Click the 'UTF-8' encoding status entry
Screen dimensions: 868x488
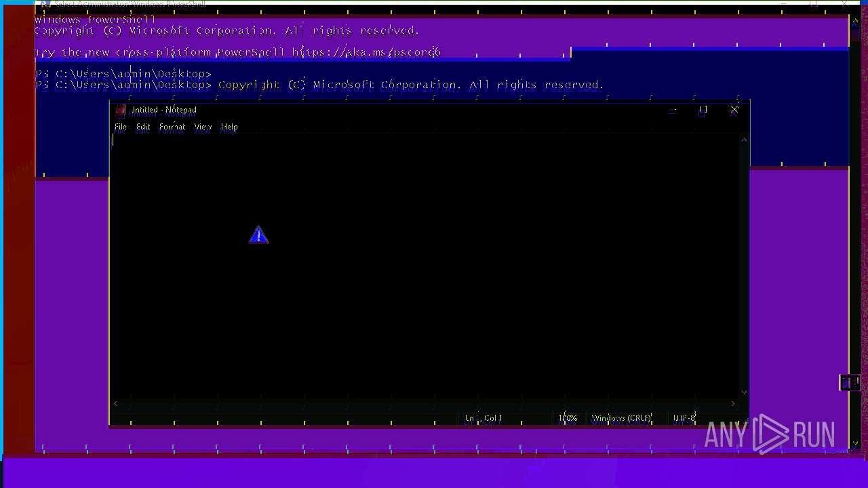point(684,418)
